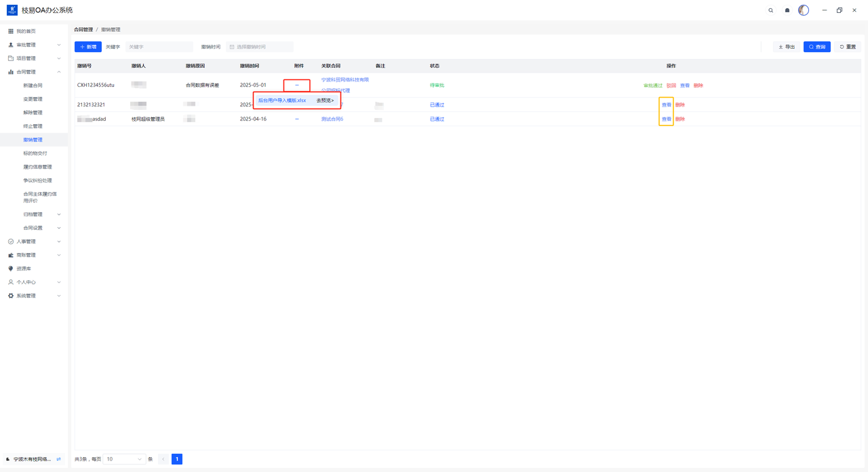Click the 系统管理 gear icon
This screenshot has width=868, height=472.
click(x=11, y=296)
